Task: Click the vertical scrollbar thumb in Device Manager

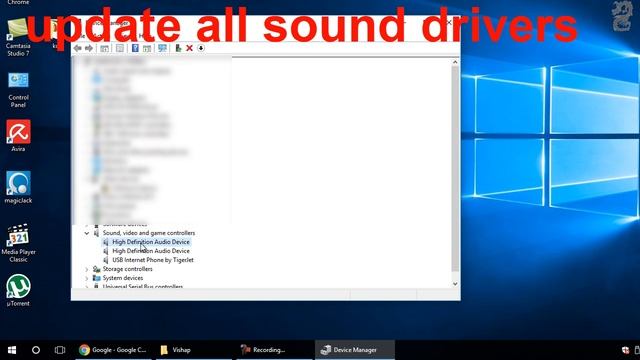Action: click(455, 169)
